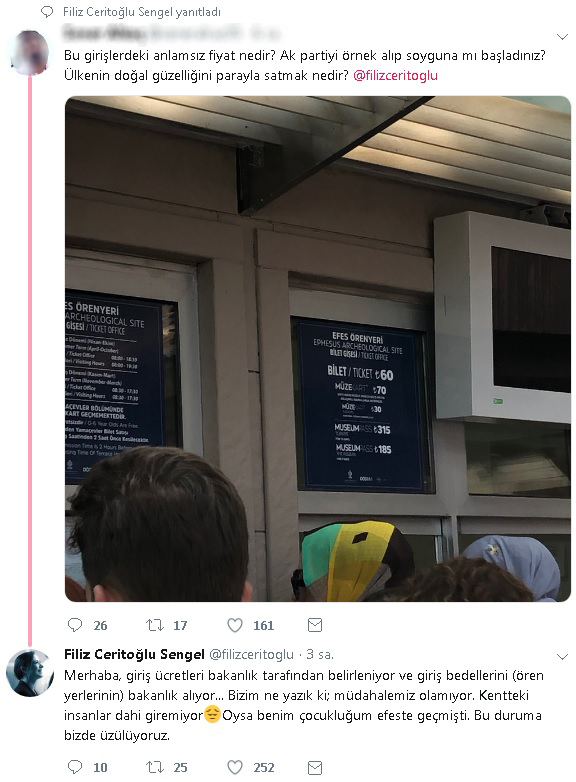Expand options chevron on Filiz's reply
576x782 pixels.
(562, 656)
